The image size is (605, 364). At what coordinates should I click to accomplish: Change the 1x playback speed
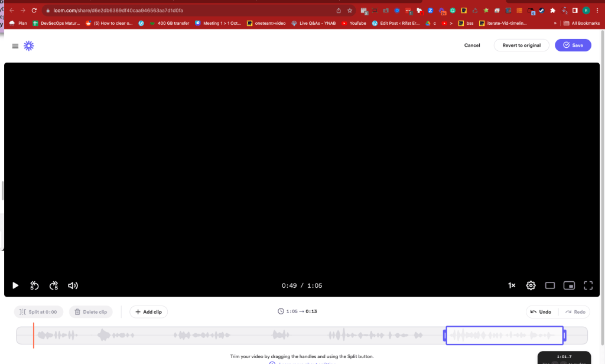[512, 285]
